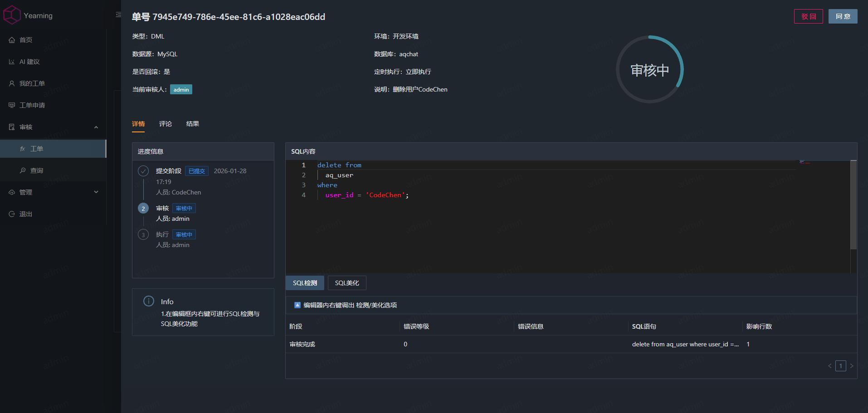This screenshot has height=413, width=868.
Task: Click the search icon beside 查询
Action: pos(23,170)
